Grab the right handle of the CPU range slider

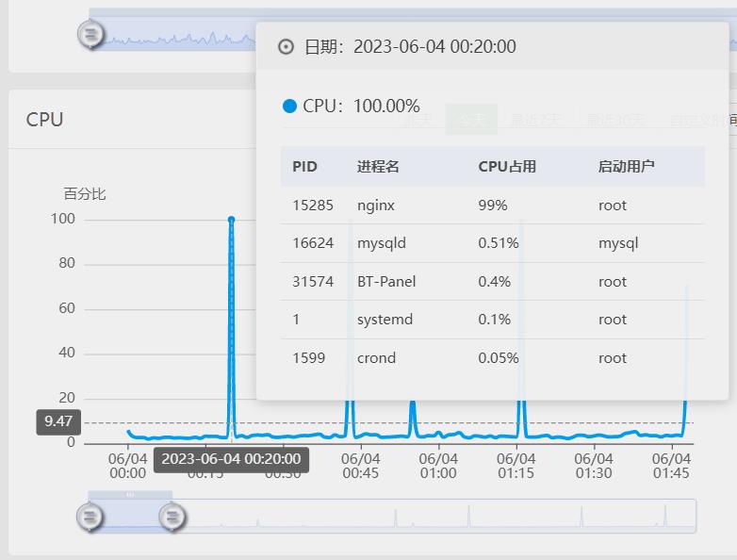[x=172, y=517]
